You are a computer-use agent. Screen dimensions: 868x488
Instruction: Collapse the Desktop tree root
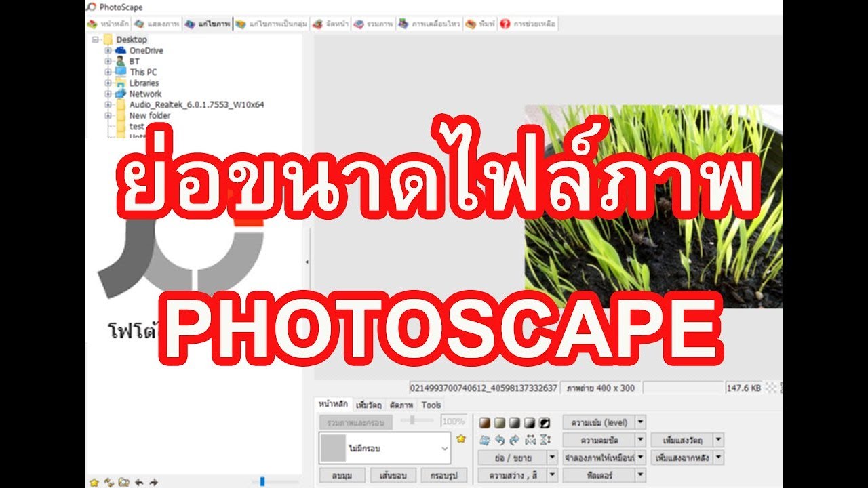pyautogui.click(x=95, y=39)
